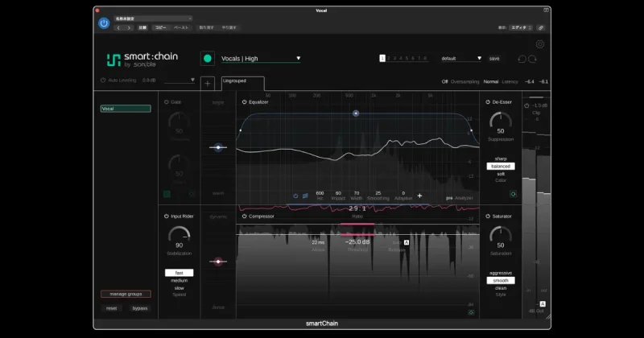
Task: Set Input Rider speed to medium
Action: 179,281
